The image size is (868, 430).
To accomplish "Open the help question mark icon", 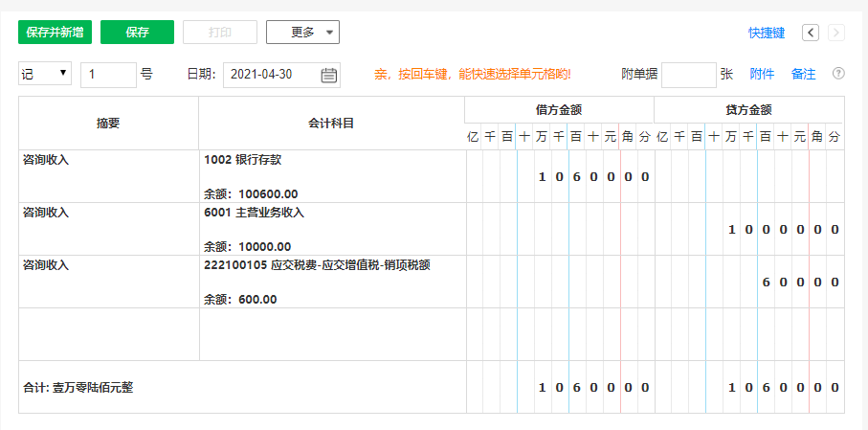I will tap(838, 73).
